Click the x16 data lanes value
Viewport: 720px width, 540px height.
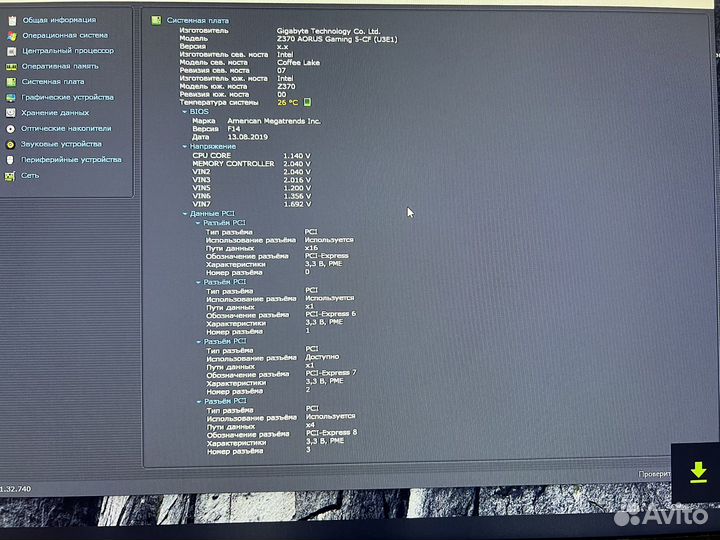(x=311, y=248)
